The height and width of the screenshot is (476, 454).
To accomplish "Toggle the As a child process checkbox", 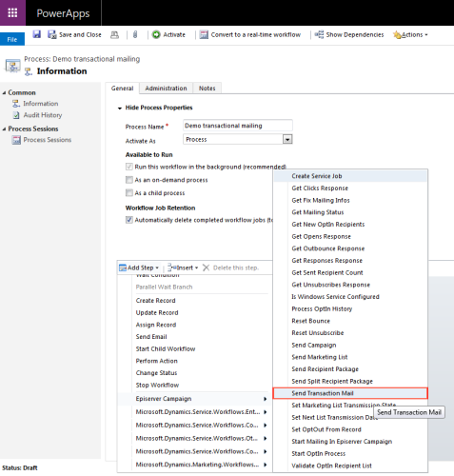I will 129,193.
